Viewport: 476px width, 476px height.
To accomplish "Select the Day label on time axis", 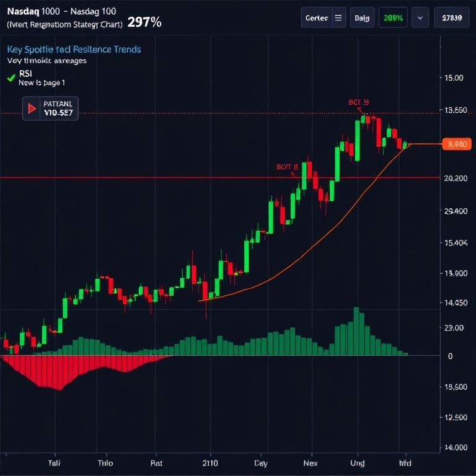I will point(261,463).
